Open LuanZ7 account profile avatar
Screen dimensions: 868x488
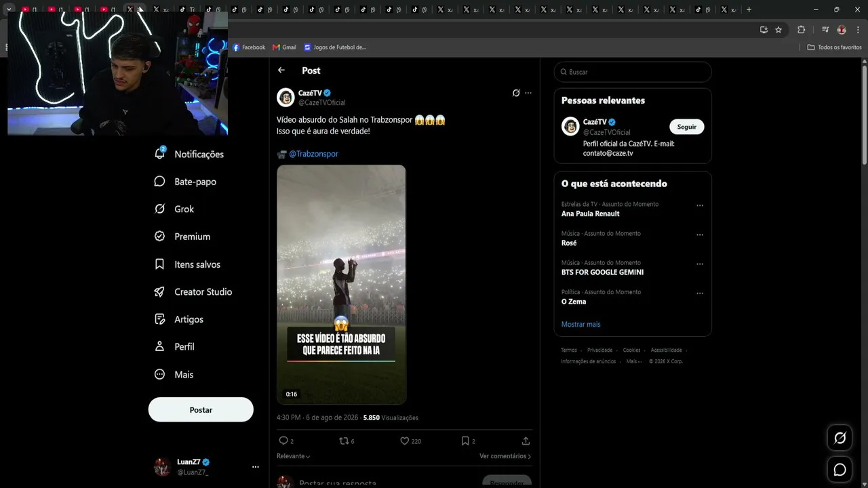point(162,467)
